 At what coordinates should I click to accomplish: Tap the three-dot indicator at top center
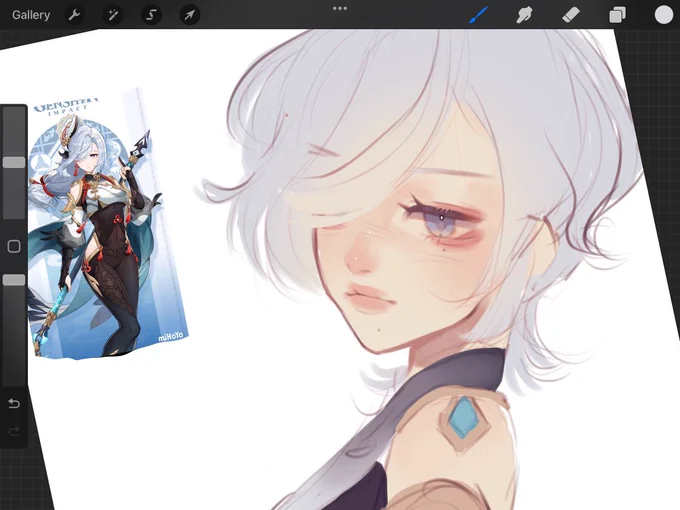point(340,8)
